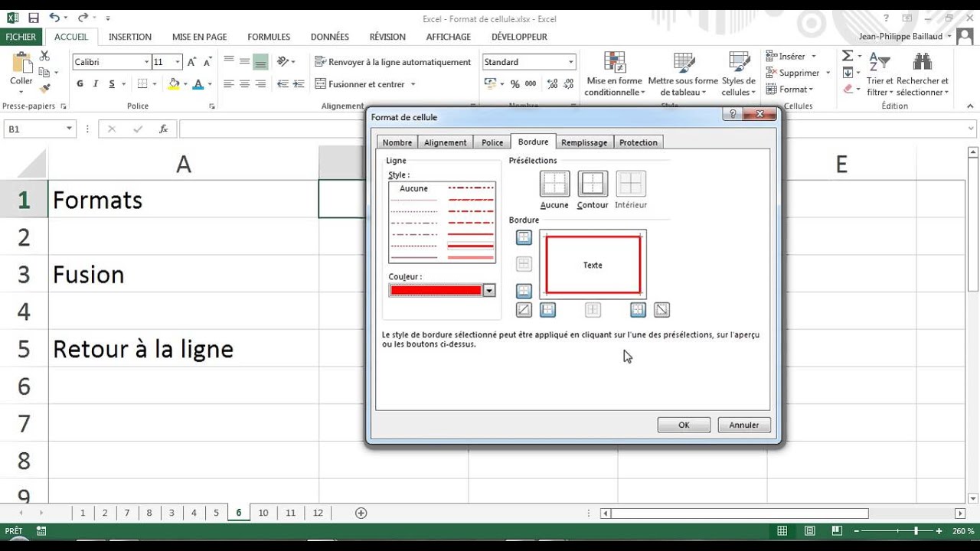Open Mise en forme conditionnelle
Image resolution: width=980 pixels, height=551 pixels.
614,74
